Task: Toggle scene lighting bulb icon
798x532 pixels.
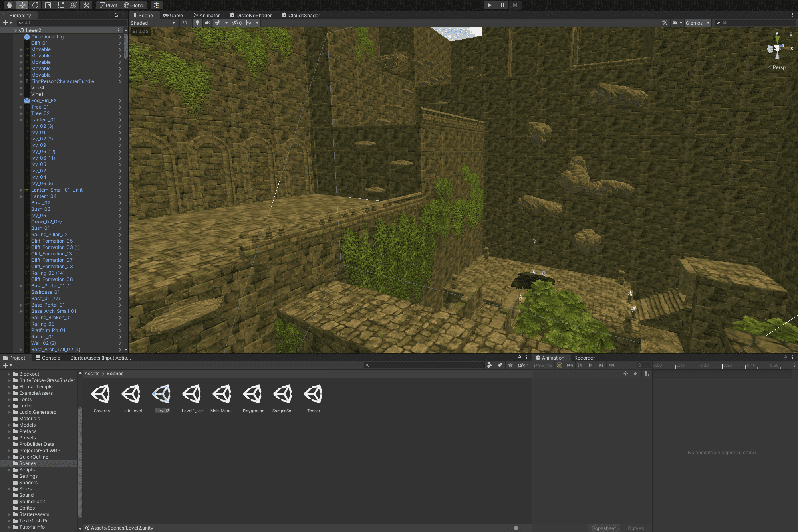Action: 197,23
